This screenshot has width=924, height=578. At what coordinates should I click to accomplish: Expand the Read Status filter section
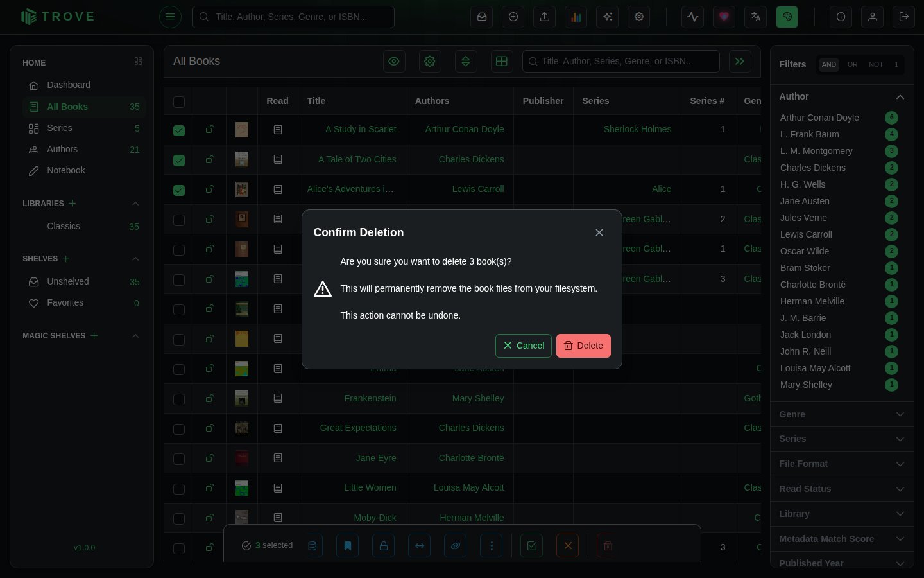click(x=842, y=489)
